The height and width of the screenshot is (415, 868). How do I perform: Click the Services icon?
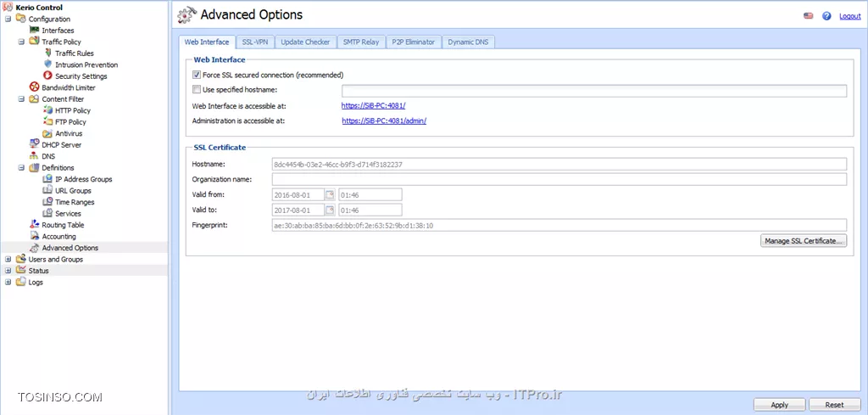pyautogui.click(x=47, y=213)
